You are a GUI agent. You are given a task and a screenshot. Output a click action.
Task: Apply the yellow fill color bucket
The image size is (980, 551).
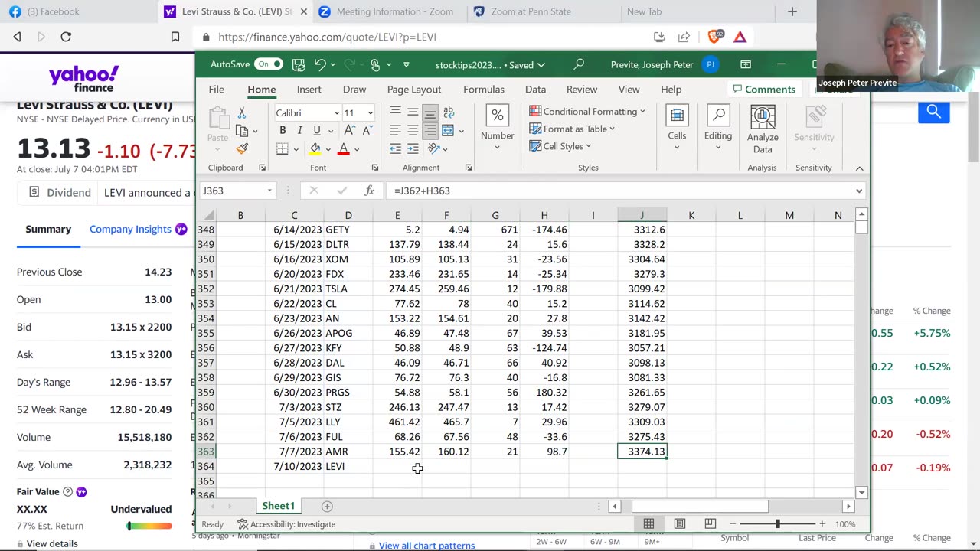pos(315,148)
